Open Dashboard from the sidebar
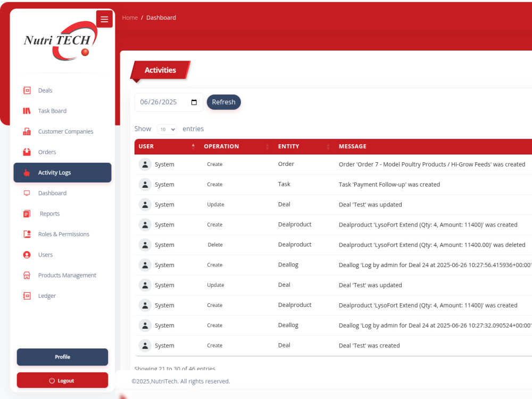This screenshot has width=532, height=399. click(62, 193)
